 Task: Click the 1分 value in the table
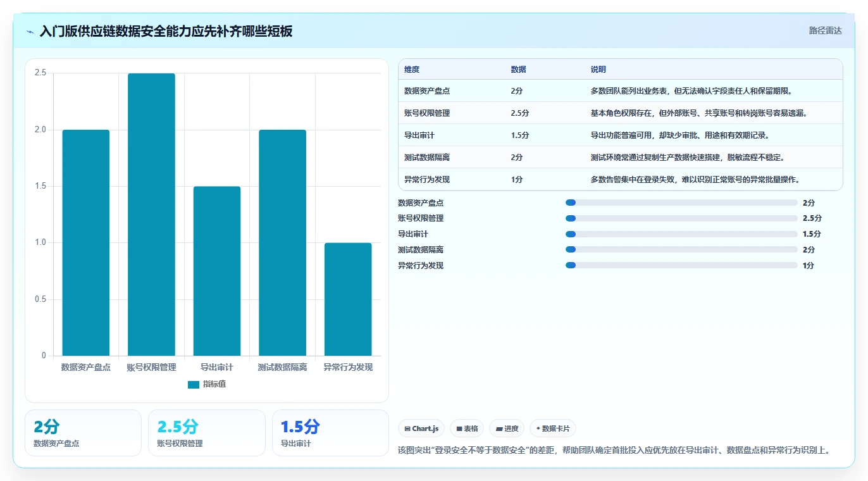[x=517, y=180]
